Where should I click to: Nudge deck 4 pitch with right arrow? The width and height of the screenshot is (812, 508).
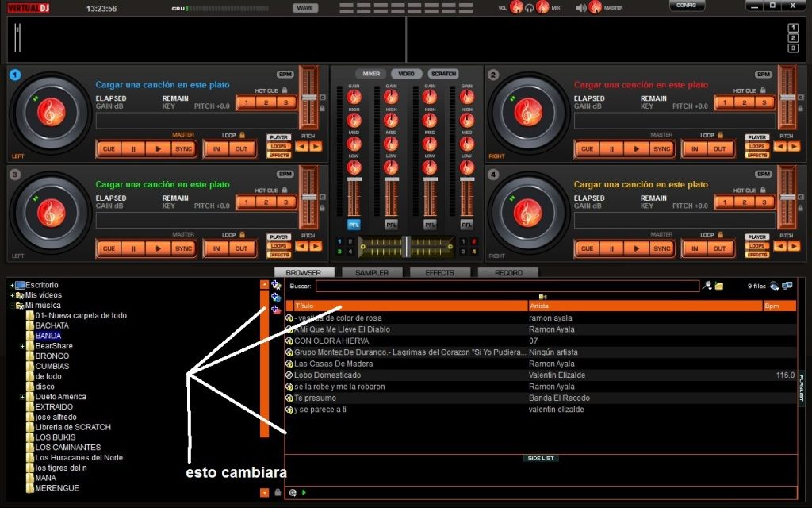793,246
